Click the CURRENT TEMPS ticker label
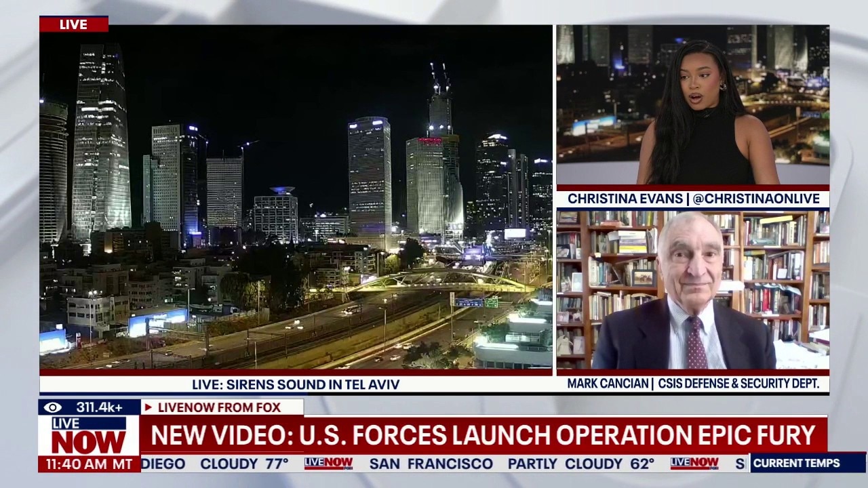868x488 pixels. [796, 464]
